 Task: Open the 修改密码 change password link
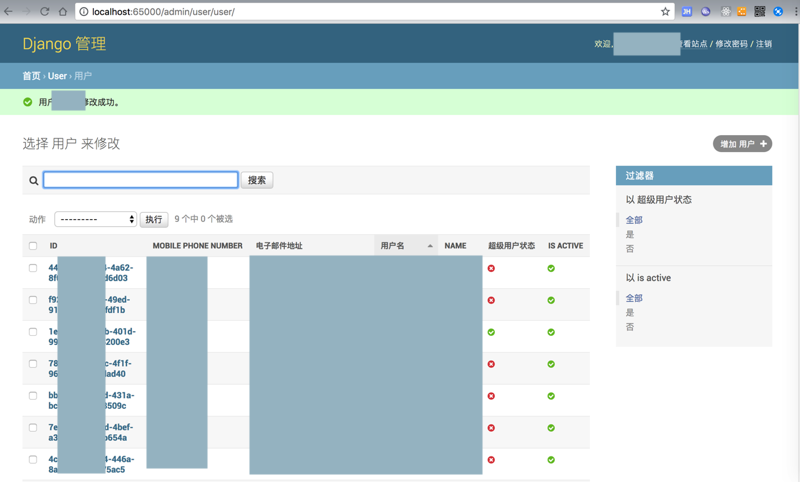pos(731,44)
